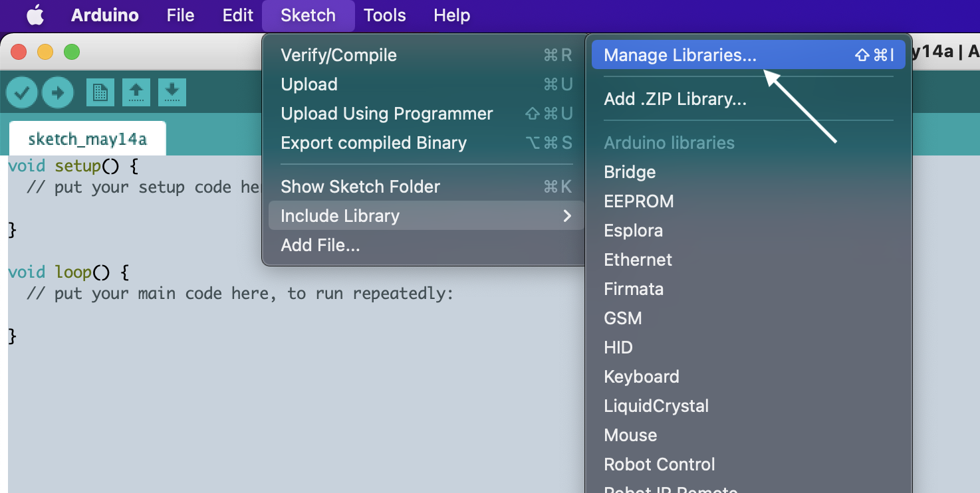The height and width of the screenshot is (493, 980).
Task: Include the Bridge library
Action: (749, 172)
